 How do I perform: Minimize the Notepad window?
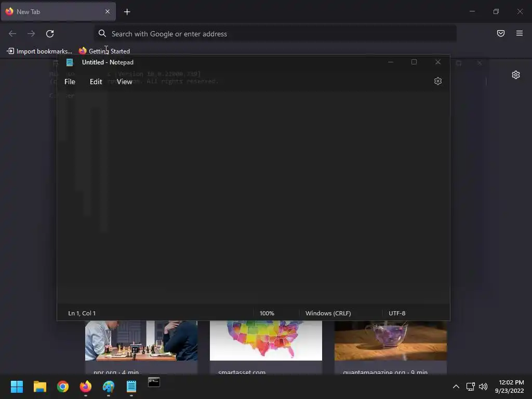391,62
